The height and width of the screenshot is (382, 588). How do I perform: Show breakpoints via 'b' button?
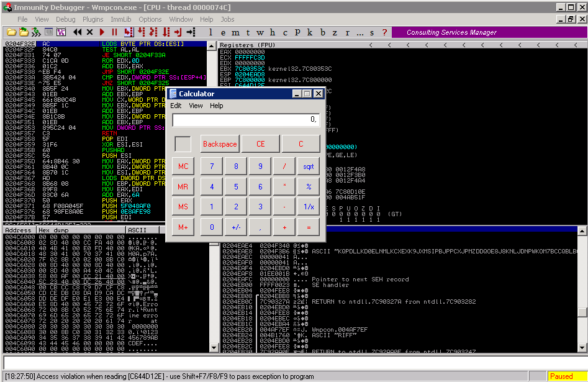[322, 32]
